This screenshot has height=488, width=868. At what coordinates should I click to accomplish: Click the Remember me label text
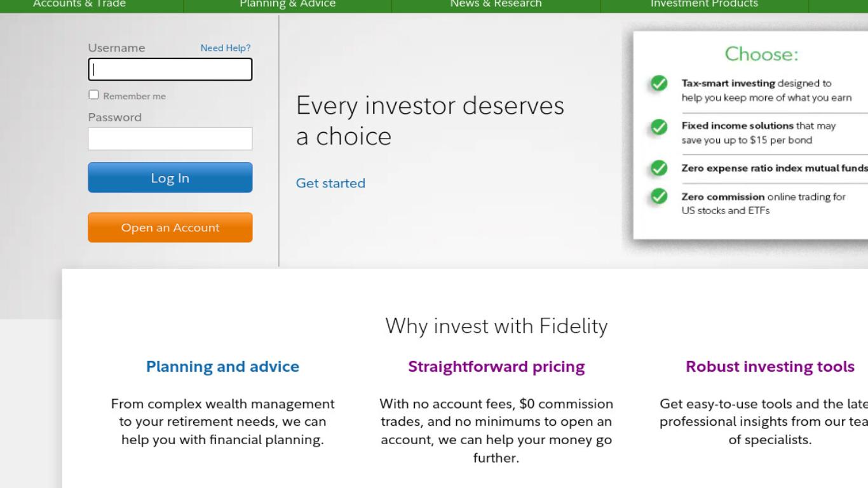[x=134, y=96]
